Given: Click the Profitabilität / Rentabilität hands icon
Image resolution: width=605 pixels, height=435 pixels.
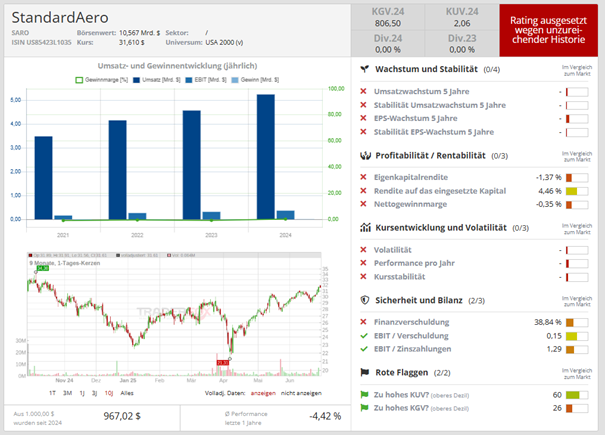Looking at the screenshot, I should coord(365,156).
